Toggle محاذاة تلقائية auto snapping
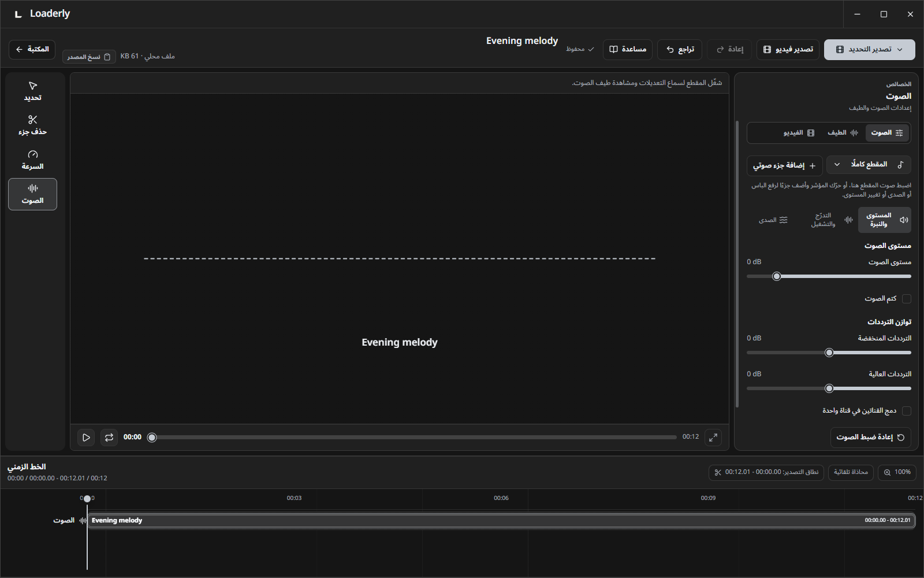924x578 pixels. (851, 472)
